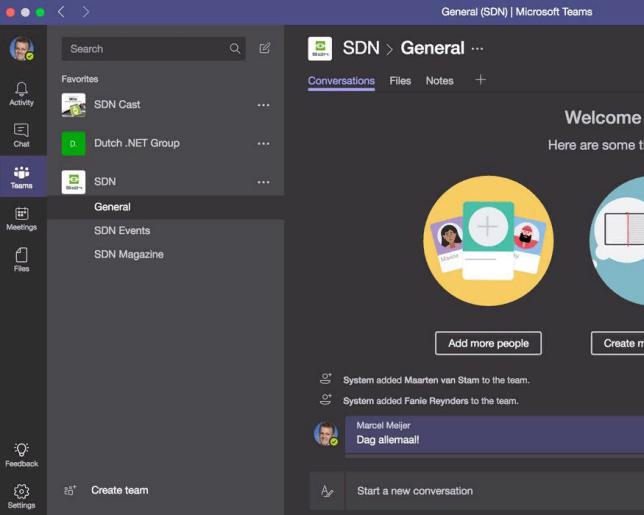Image resolution: width=644 pixels, height=515 pixels.
Task: Click the 'Dag allemaal!' message
Action: (x=388, y=440)
